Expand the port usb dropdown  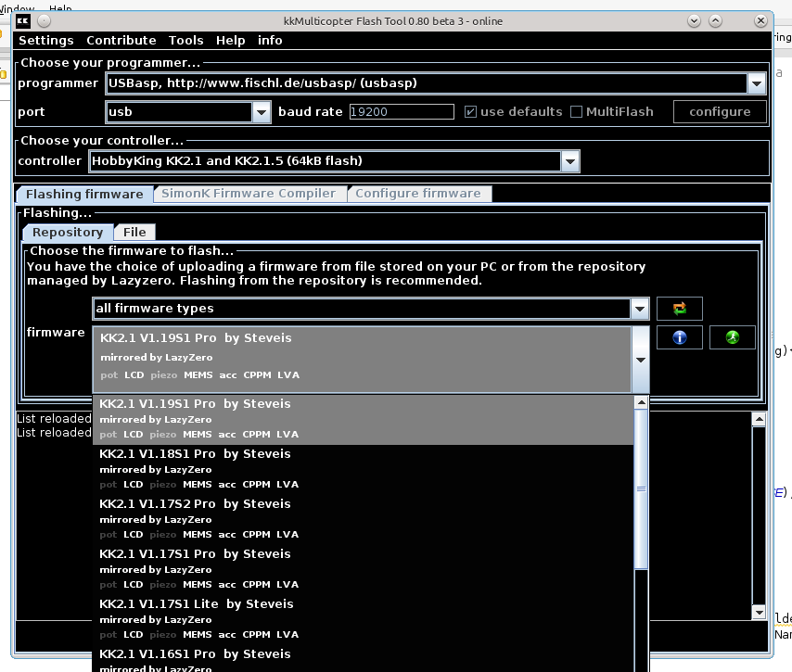262,112
